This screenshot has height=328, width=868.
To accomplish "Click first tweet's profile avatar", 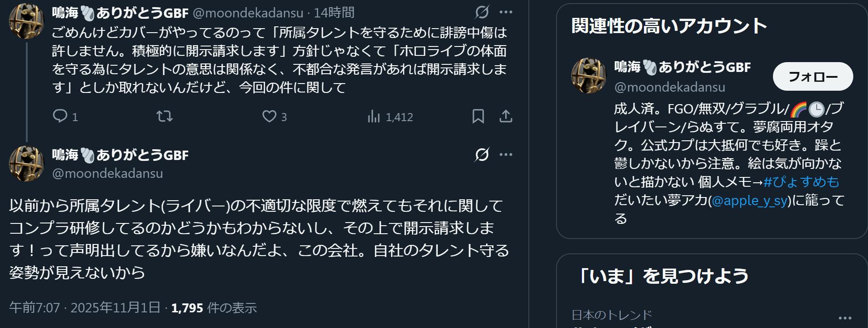I will click(x=26, y=21).
